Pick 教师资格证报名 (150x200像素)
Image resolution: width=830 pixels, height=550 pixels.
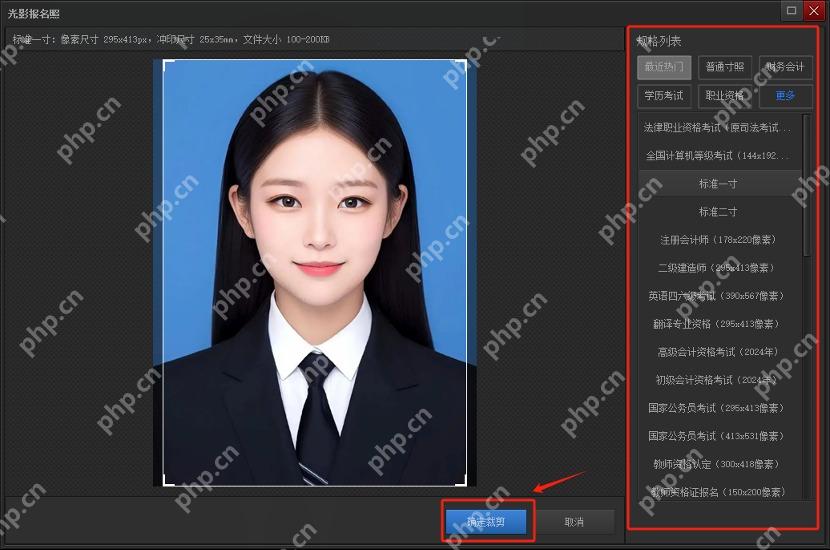(x=719, y=492)
